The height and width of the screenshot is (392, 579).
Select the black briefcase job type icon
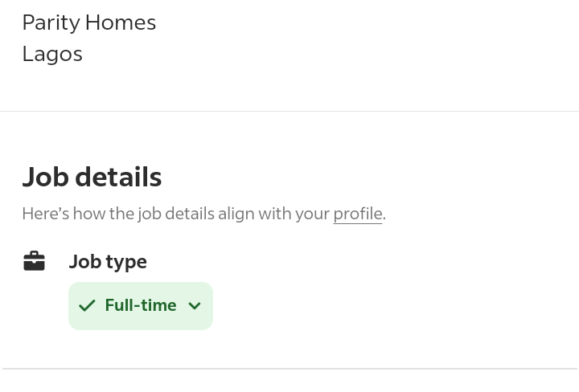click(x=34, y=261)
